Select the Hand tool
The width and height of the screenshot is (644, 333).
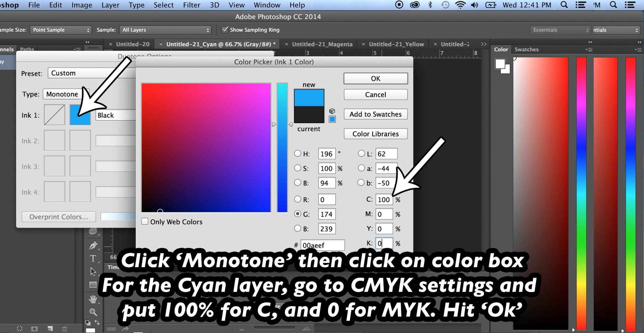click(93, 299)
